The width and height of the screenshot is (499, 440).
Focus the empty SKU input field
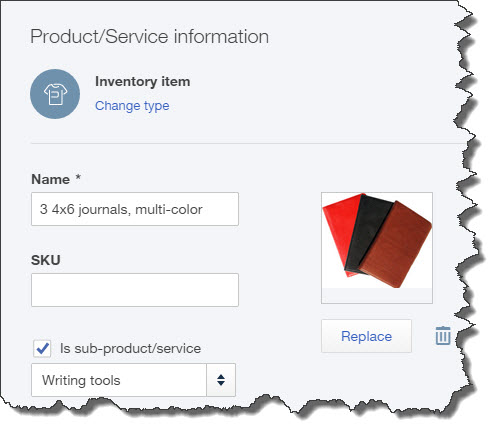click(135, 290)
